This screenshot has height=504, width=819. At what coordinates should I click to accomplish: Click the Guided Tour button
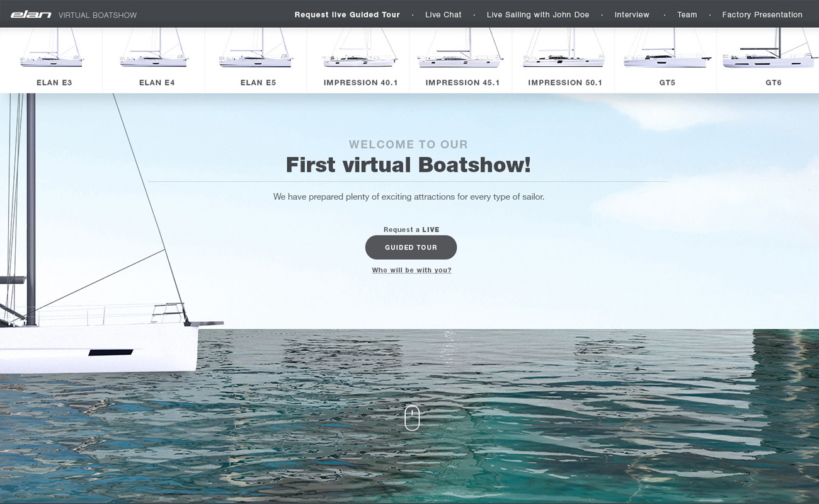pyautogui.click(x=411, y=248)
